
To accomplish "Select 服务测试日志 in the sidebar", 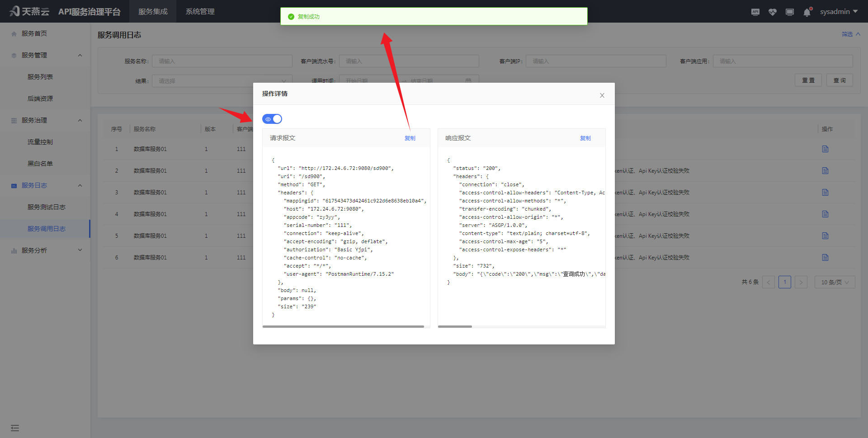I will (47, 207).
